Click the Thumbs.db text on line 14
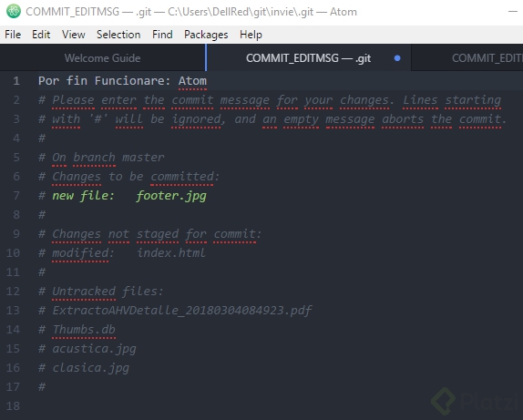523x420 pixels. tap(84, 330)
